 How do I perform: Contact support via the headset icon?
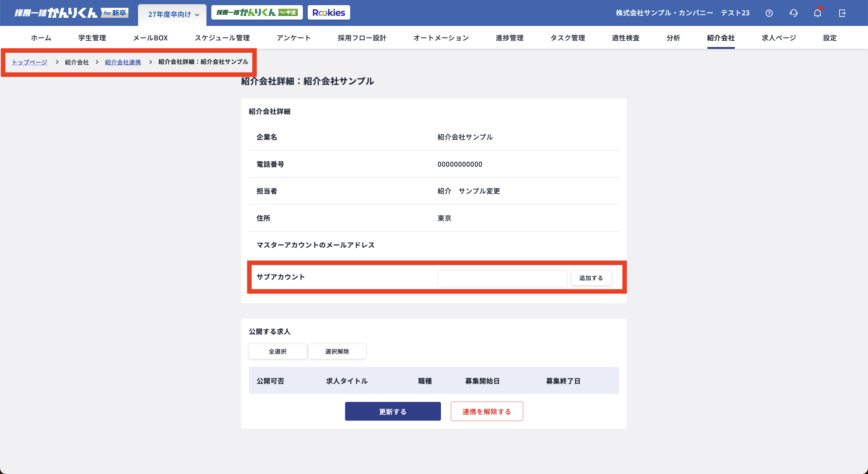794,13
